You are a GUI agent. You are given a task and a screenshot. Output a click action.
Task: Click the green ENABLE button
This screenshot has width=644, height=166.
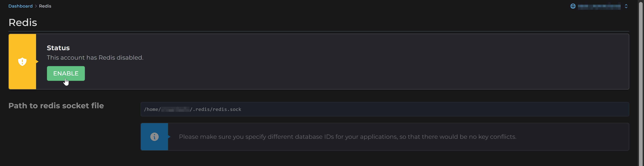click(x=66, y=73)
